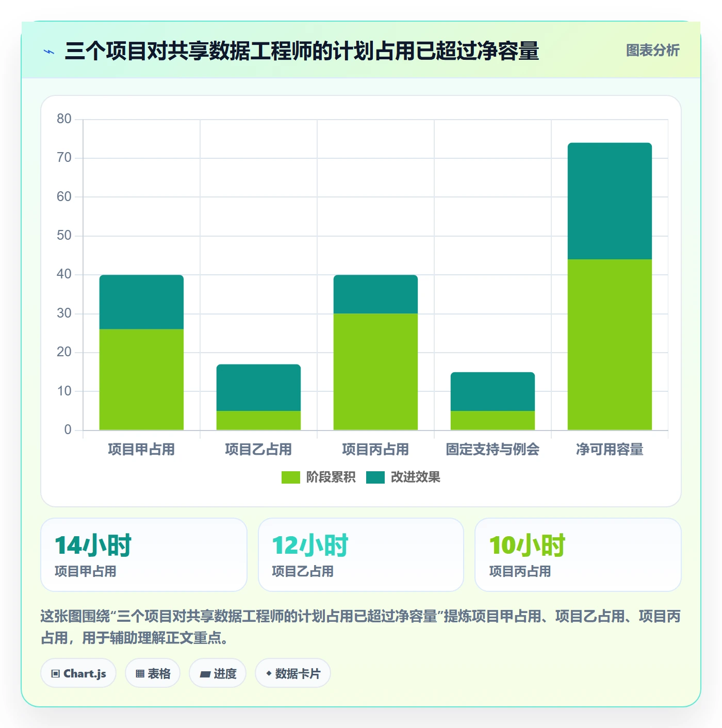Click the y-axis tick label 30
The width and height of the screenshot is (722, 728).
click(64, 313)
